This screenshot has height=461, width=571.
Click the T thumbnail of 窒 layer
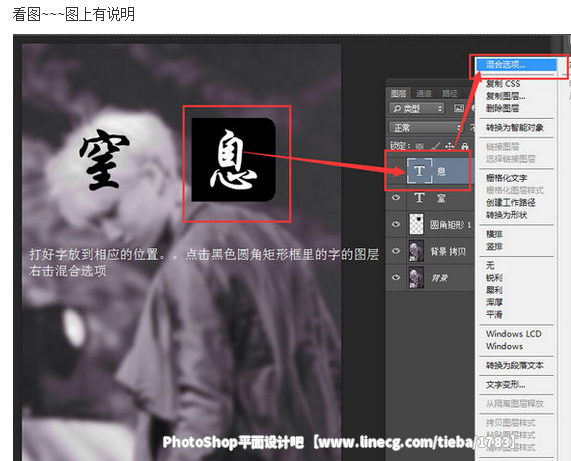click(420, 198)
